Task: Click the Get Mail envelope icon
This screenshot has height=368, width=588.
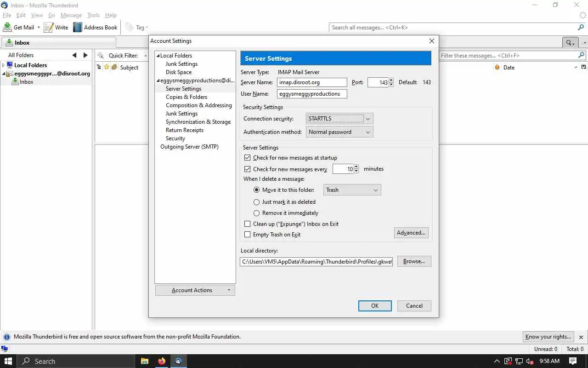Action: point(7,27)
